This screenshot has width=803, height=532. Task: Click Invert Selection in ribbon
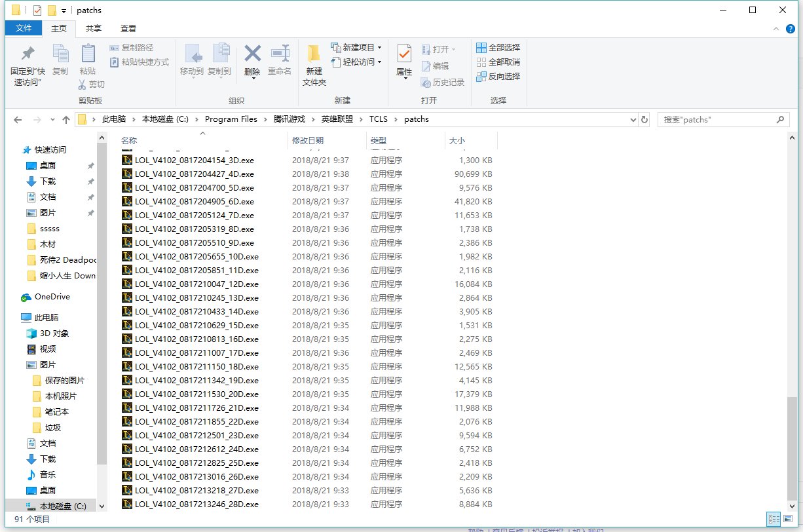pyautogui.click(x=498, y=76)
